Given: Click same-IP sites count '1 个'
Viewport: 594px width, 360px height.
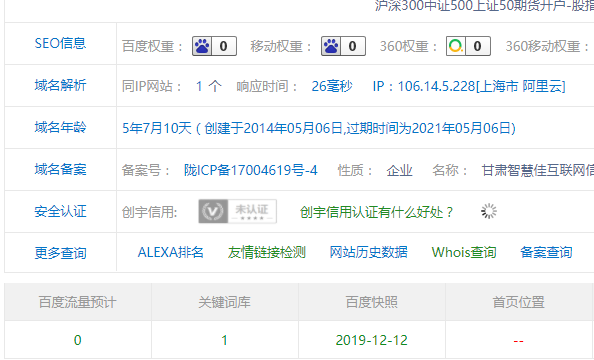Looking at the screenshot, I should click(208, 86).
